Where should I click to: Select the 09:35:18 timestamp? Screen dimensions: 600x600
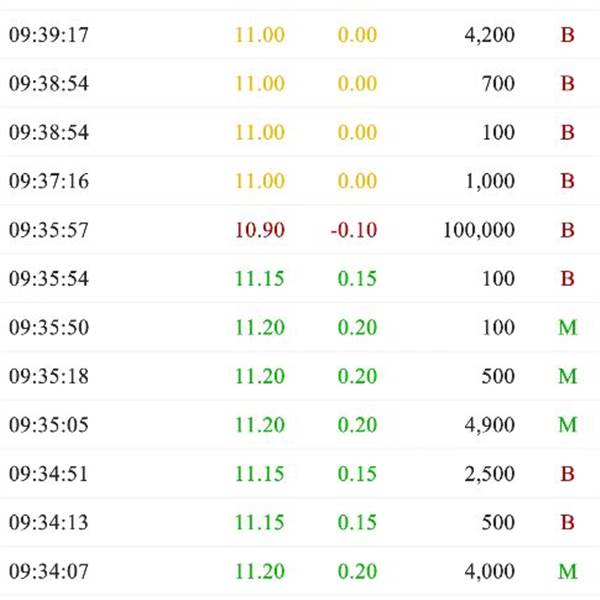(x=49, y=376)
